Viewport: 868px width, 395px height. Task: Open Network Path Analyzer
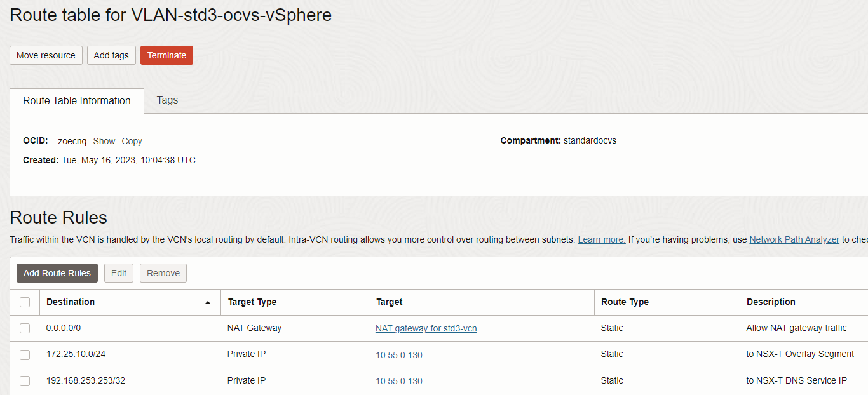click(794, 239)
